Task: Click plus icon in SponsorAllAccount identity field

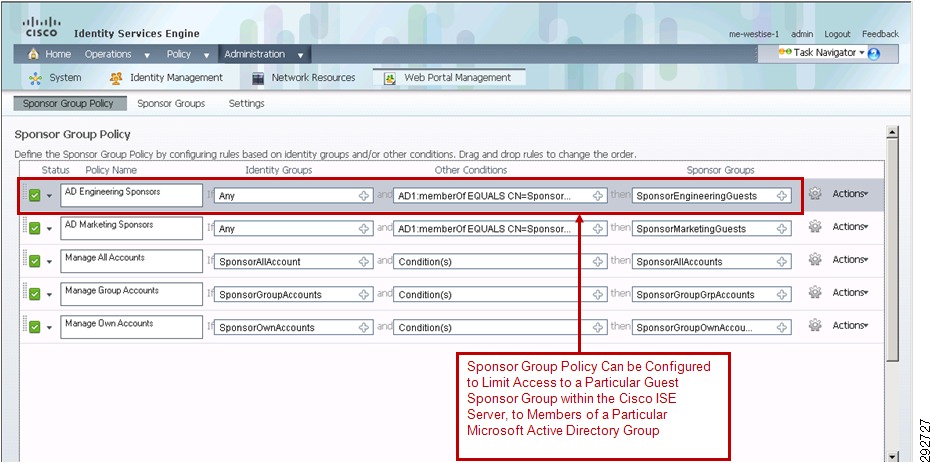Action: click(364, 261)
